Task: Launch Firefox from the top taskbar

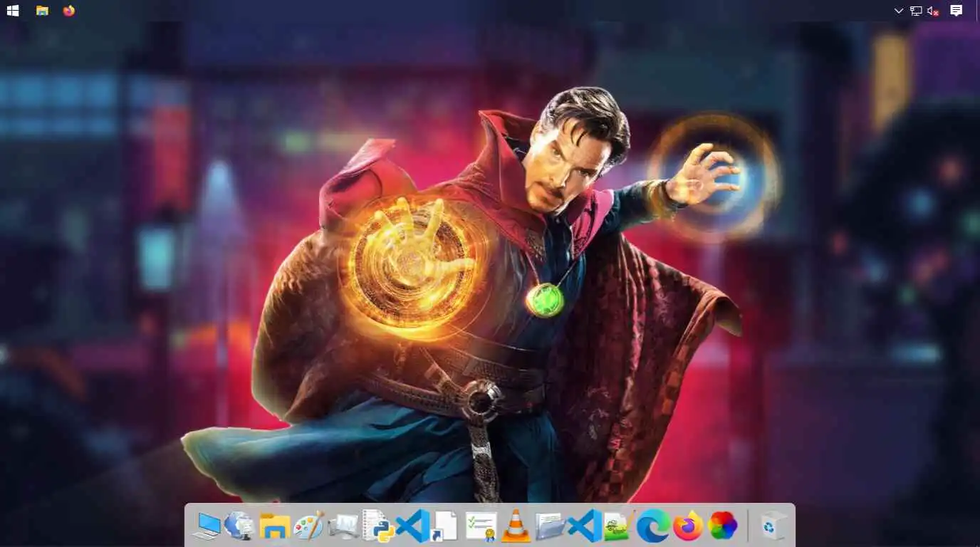Action: click(x=68, y=11)
